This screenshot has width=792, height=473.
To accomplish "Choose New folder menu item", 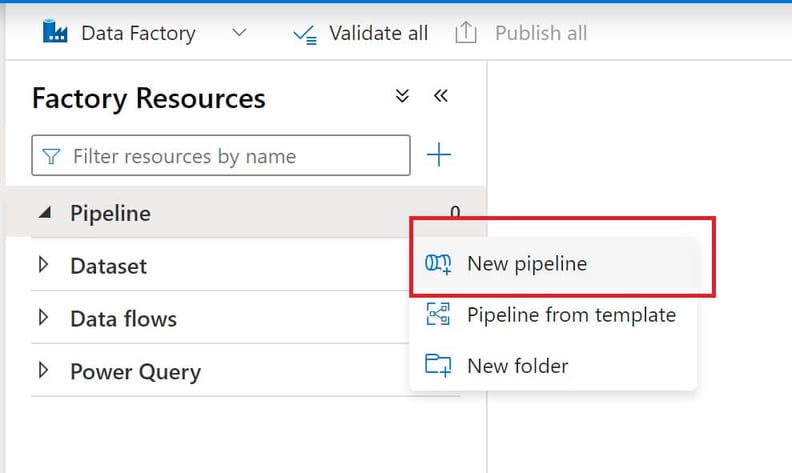I will coord(554,365).
